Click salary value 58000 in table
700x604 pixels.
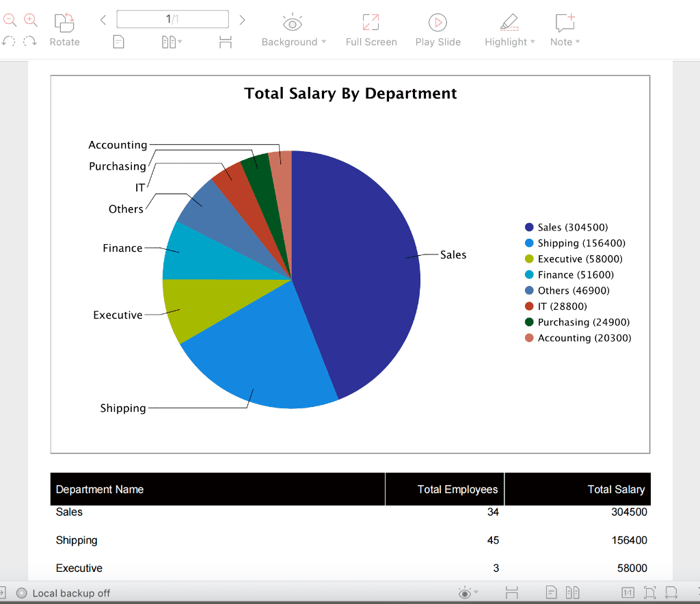632,568
